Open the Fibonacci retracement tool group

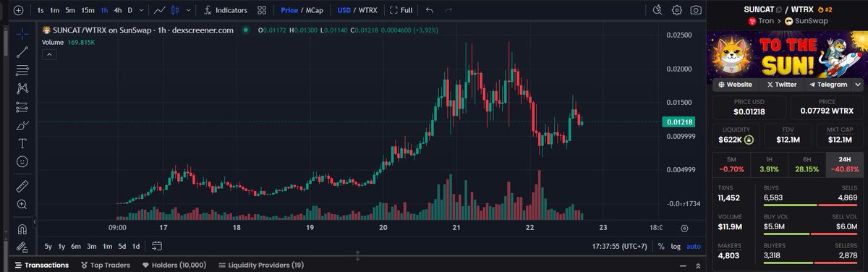[22, 70]
